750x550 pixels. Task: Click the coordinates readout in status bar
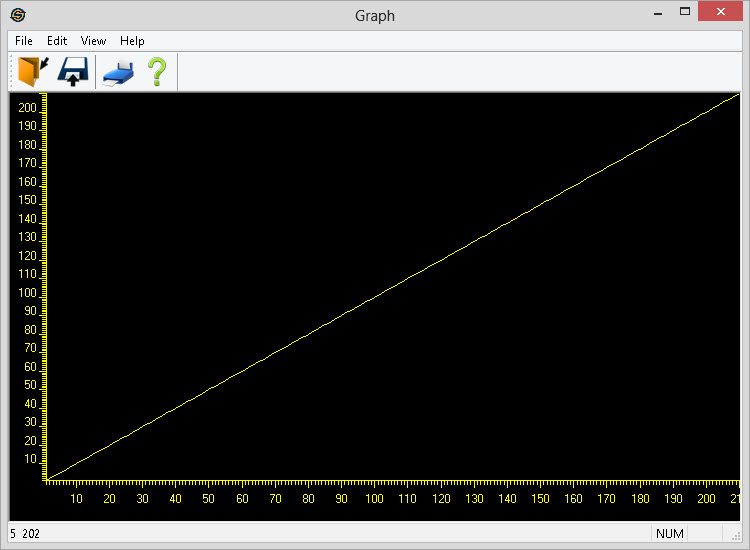26,534
